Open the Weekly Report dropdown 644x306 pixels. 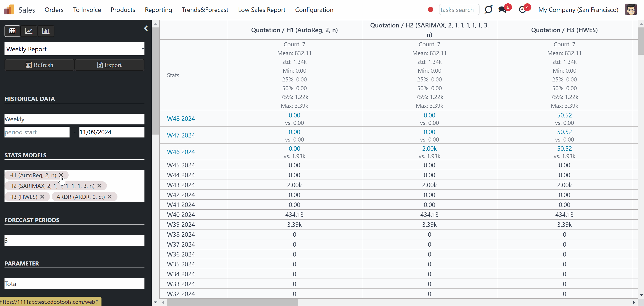(x=74, y=49)
